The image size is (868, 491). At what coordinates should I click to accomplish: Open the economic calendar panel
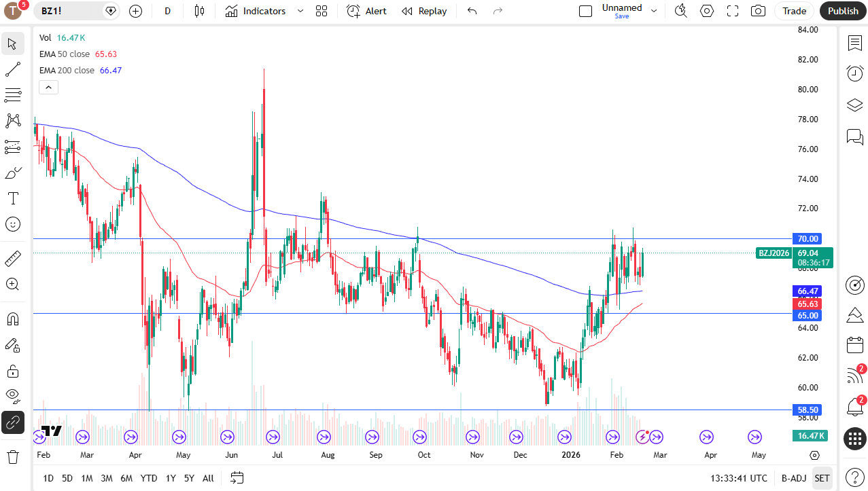click(854, 345)
